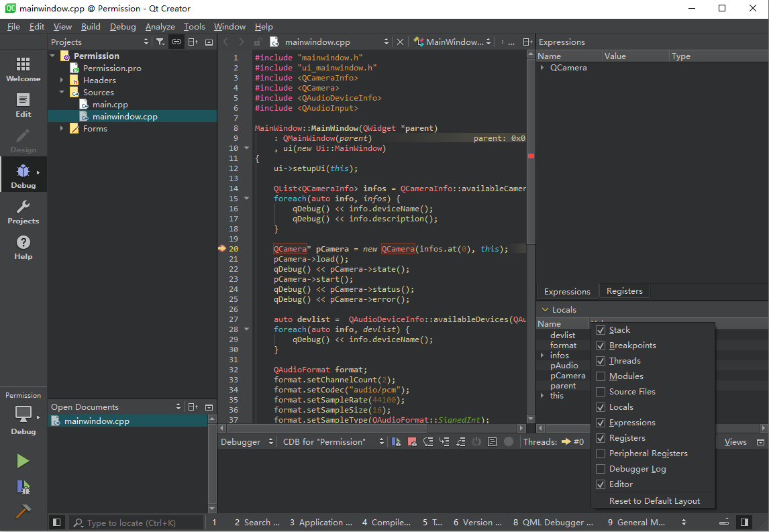Switch to the Registers tab
Screen dimensions: 769x532
pos(624,291)
